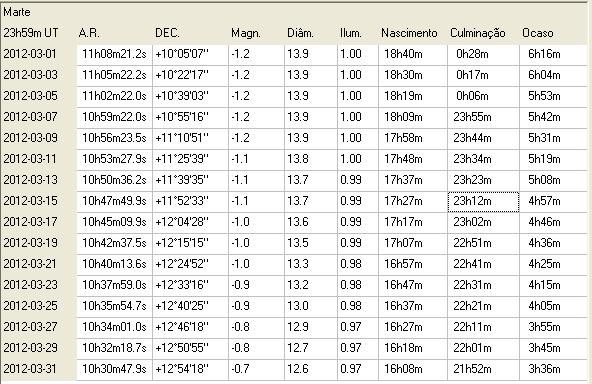Viewport: 592px width, 384px height.
Task: Select declination cell +10°22'17''
Action: pos(191,75)
